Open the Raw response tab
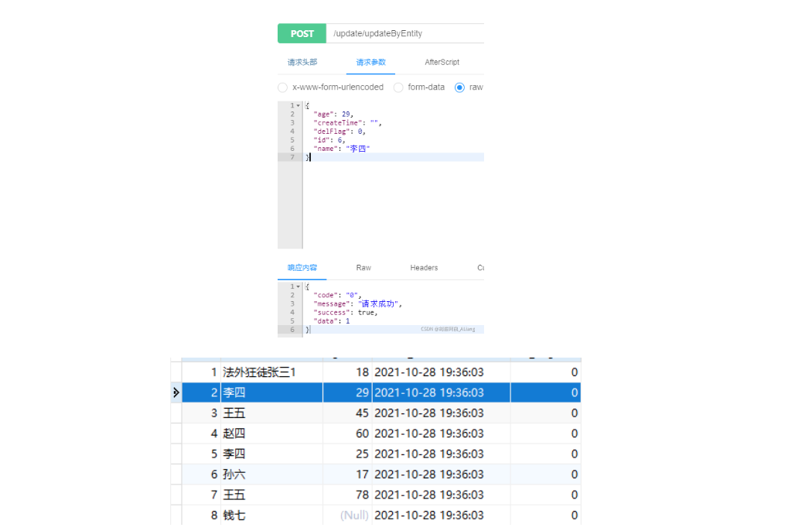812x531 pixels. click(363, 267)
